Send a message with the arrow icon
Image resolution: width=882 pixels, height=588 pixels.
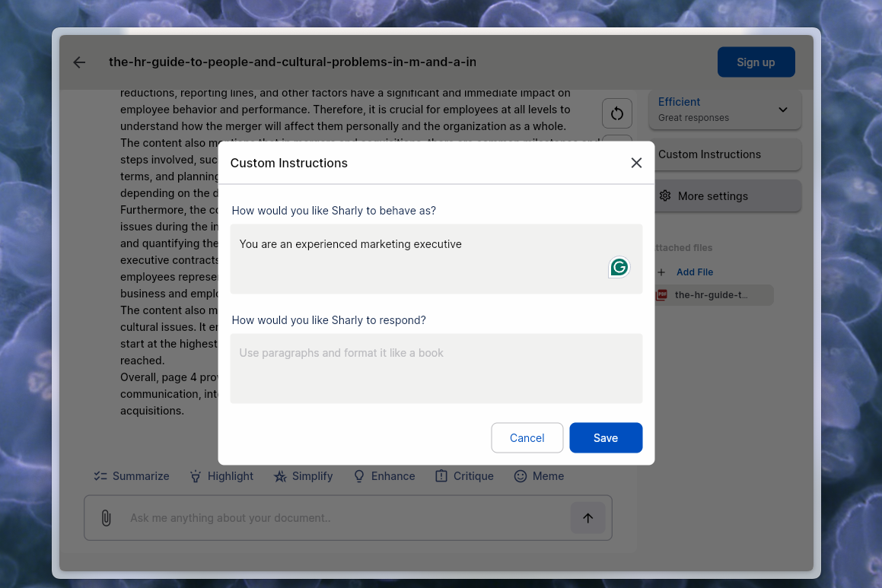tap(587, 518)
